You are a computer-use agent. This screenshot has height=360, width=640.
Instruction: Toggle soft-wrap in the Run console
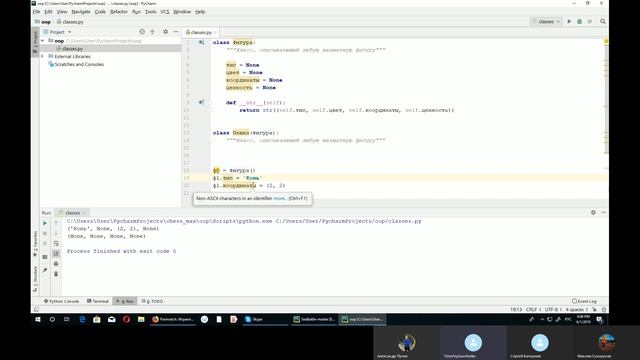56,244
